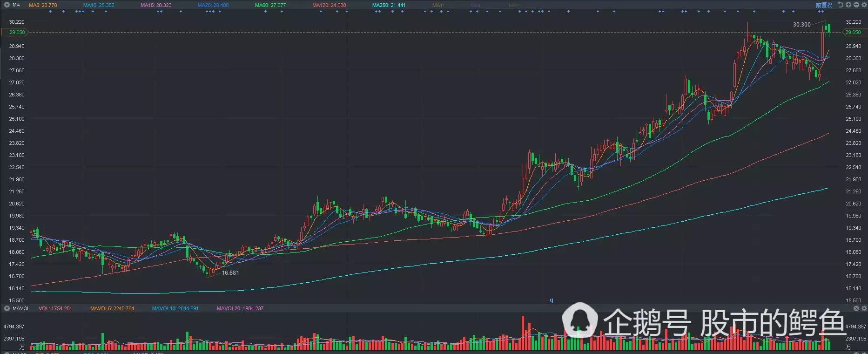This screenshot has width=868, height=354.
Task: Click the undo arrow icon beside 前复权
Action: (840, 5)
